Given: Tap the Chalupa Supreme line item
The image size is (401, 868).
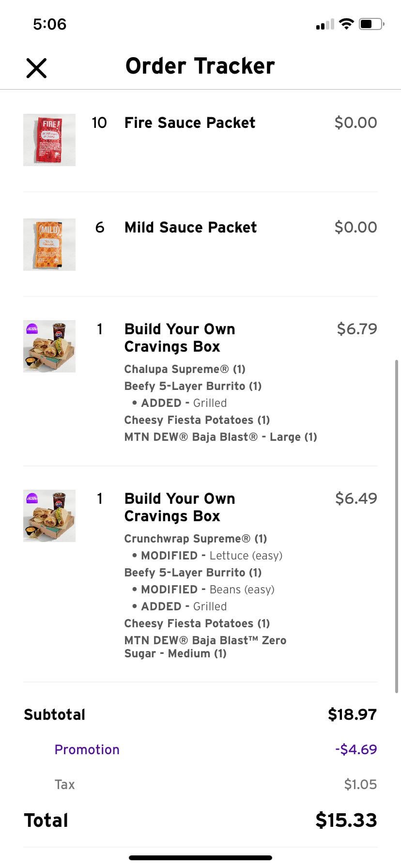Looking at the screenshot, I should pos(185,369).
